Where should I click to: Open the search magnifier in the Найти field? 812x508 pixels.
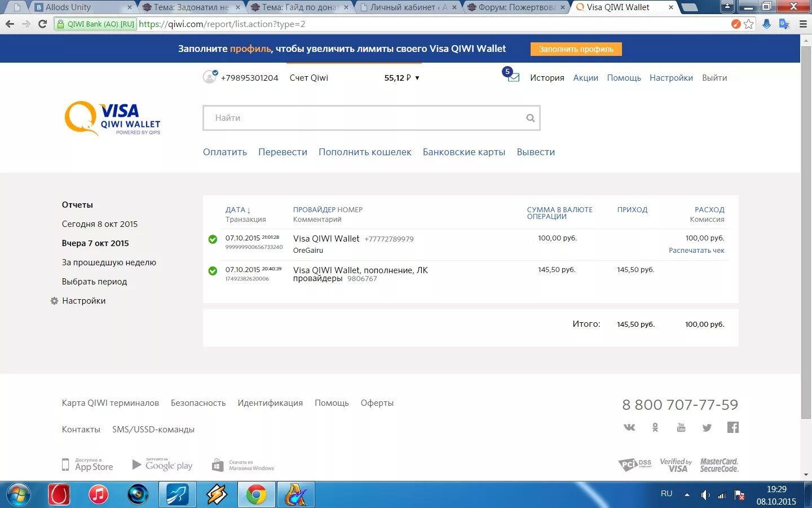[530, 117]
